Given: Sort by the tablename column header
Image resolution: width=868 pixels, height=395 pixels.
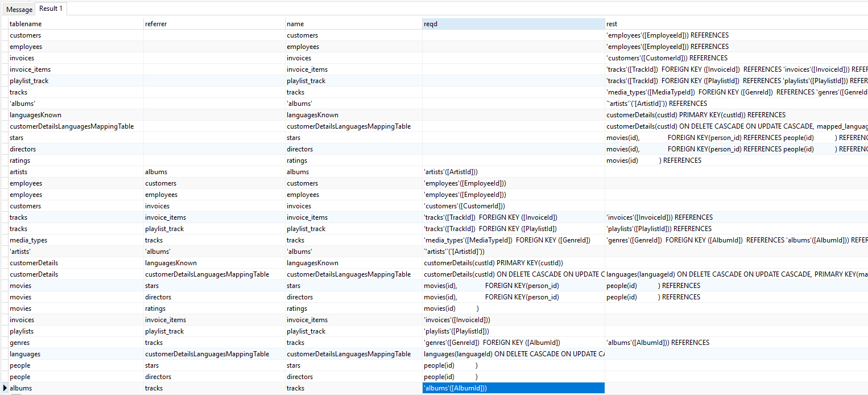Looking at the screenshot, I should coord(75,24).
